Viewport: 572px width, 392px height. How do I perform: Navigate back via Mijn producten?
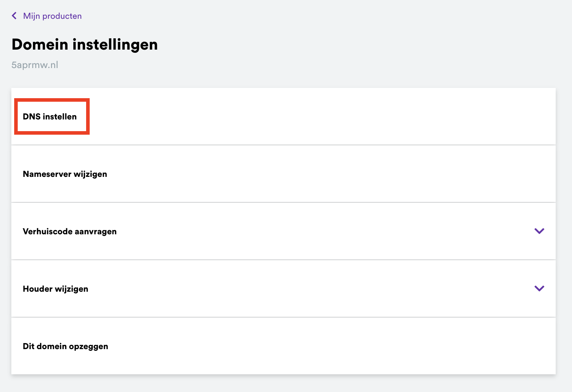click(x=52, y=16)
